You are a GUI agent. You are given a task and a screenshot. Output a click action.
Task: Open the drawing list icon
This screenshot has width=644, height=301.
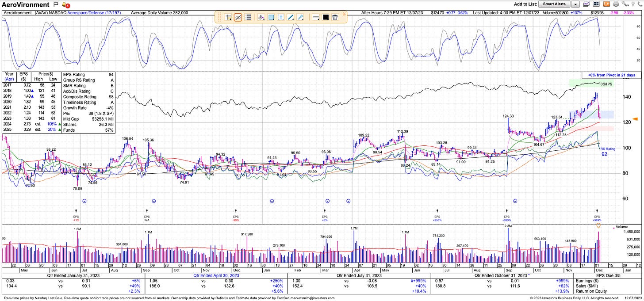(x=248, y=17)
